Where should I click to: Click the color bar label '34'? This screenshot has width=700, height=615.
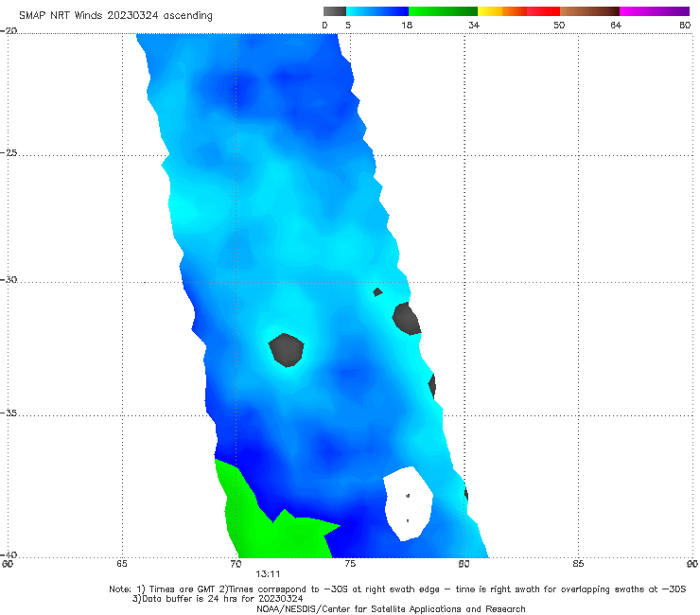pyautogui.click(x=474, y=25)
